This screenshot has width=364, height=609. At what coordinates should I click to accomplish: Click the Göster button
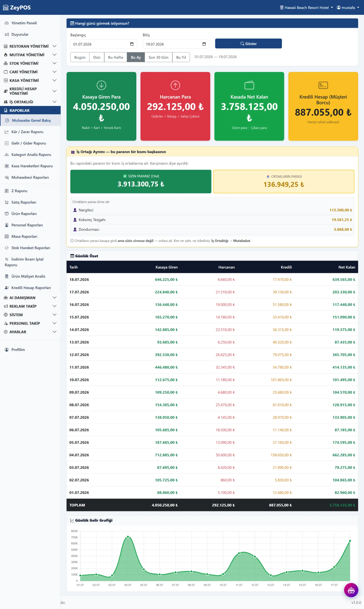click(x=248, y=44)
